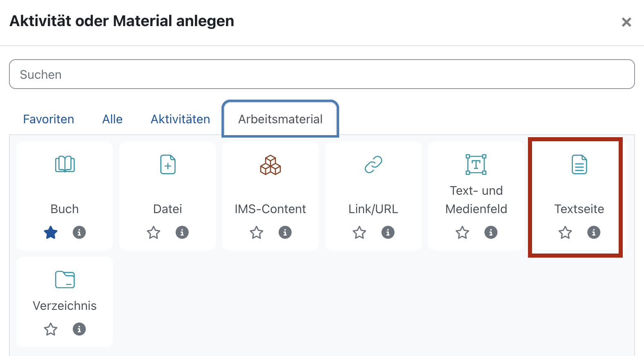Select the Datei file icon
The image size is (644, 356).
pyautogui.click(x=167, y=165)
